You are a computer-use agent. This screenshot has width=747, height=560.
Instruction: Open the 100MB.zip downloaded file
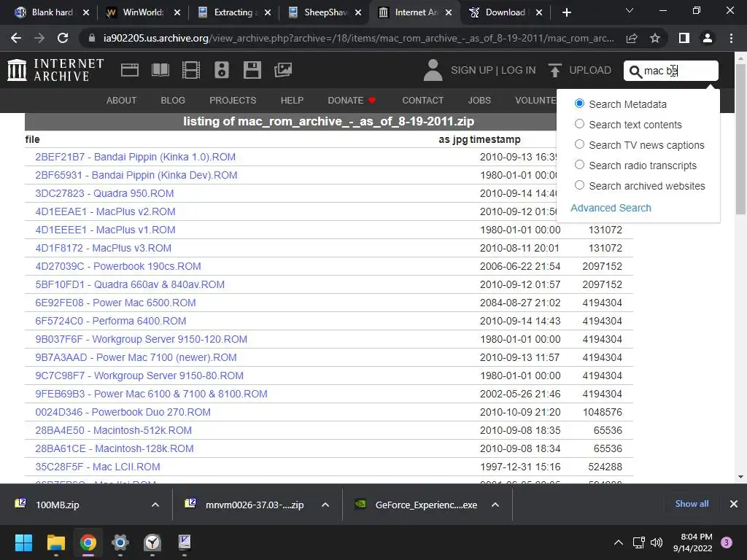(x=57, y=505)
